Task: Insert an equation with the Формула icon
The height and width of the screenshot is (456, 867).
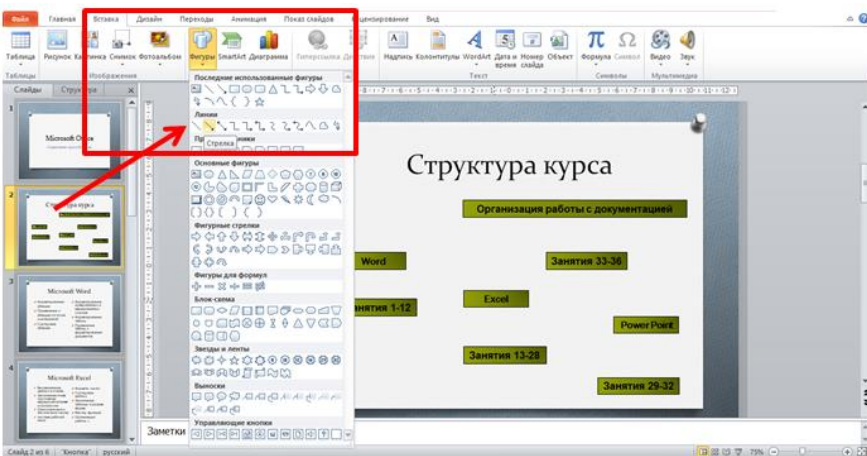Action: tap(596, 44)
